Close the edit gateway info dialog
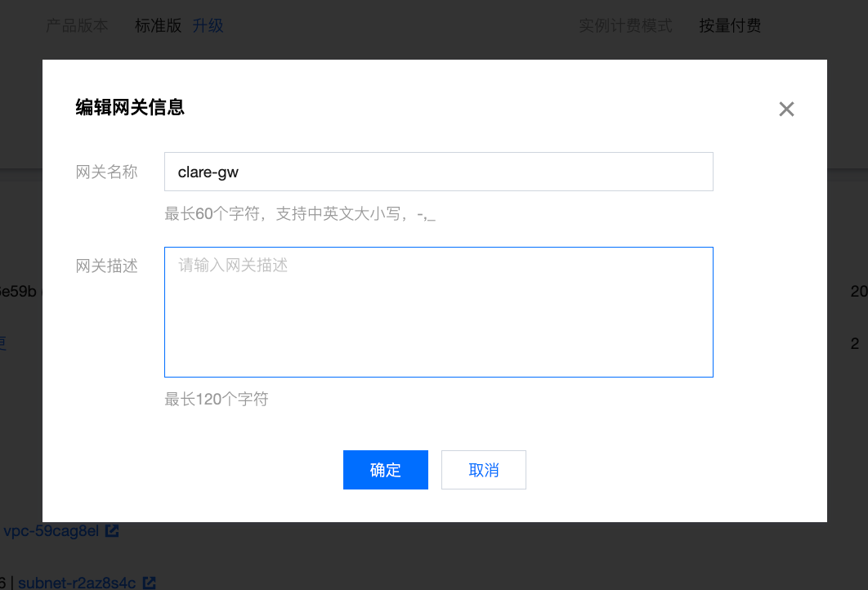Screen dimensions: 868x590 coord(786,109)
